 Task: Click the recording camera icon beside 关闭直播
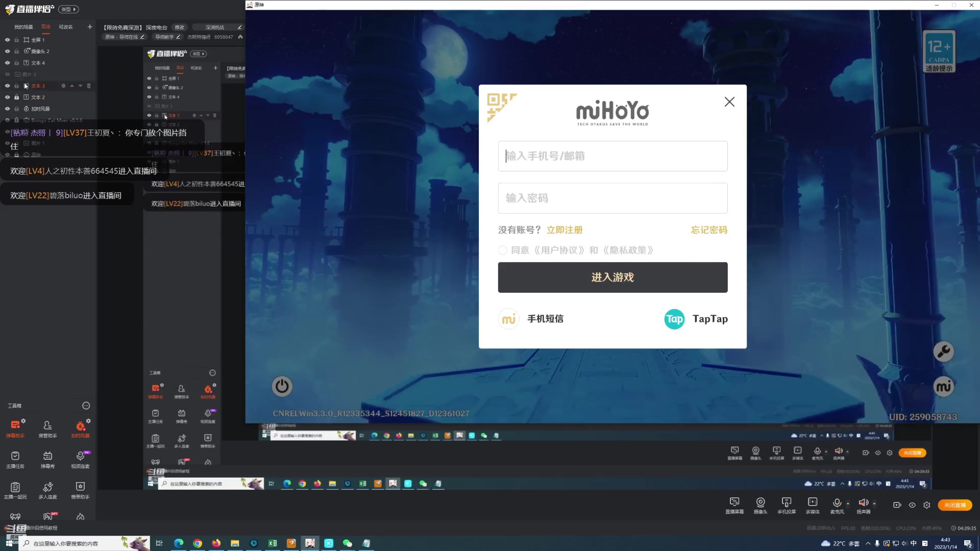[897, 505]
